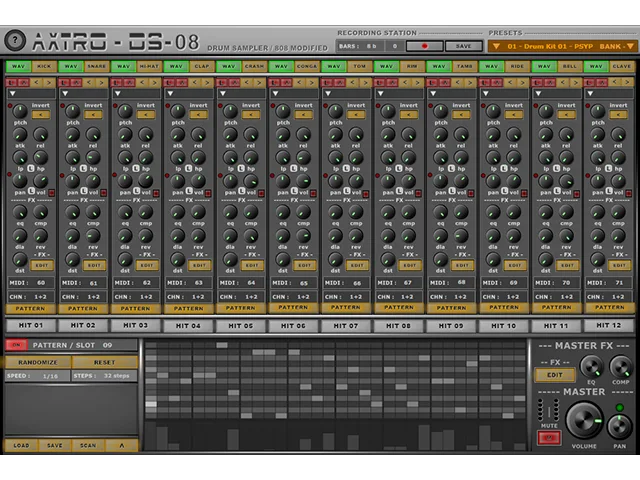Open the STEPS 32 steps selector

coord(104,376)
